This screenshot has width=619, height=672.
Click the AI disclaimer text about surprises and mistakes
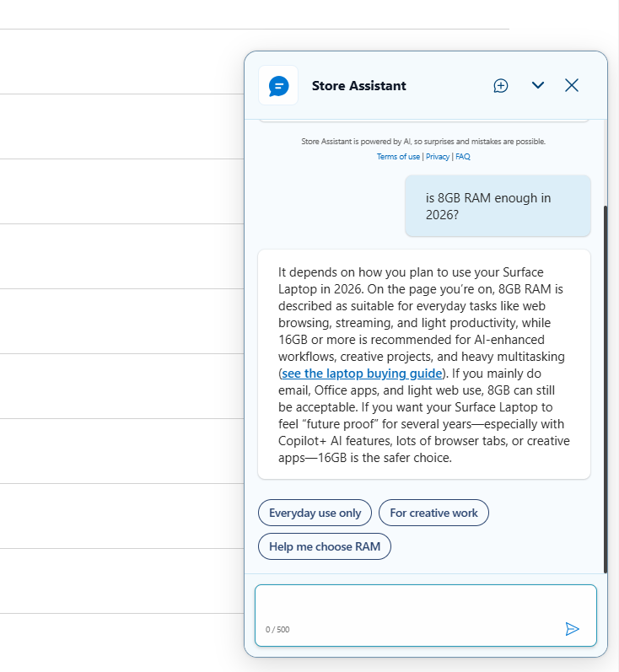(423, 142)
